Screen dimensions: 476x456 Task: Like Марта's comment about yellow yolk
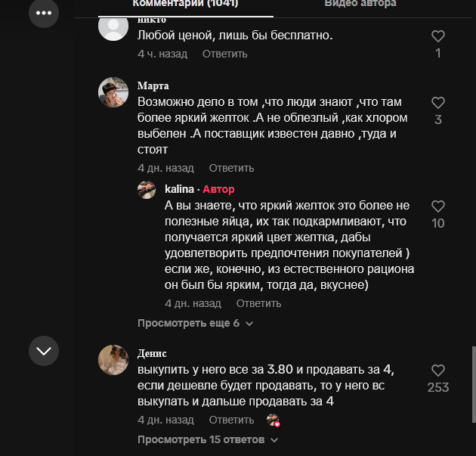click(x=437, y=103)
